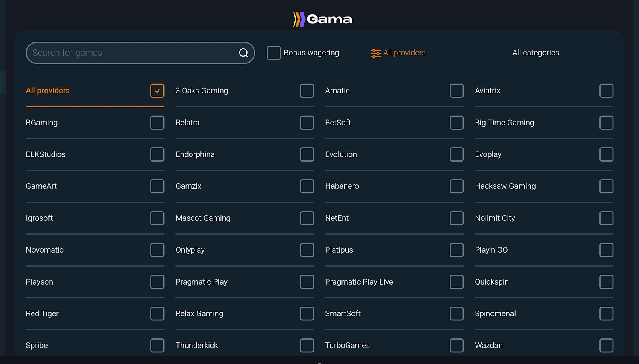This screenshot has height=364, width=639.
Task: Click the Hacksaw Gaming provider name
Action: pos(505,186)
